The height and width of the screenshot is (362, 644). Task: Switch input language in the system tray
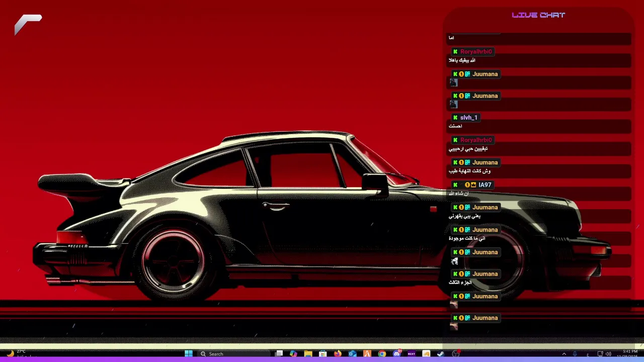pyautogui.click(x=588, y=354)
